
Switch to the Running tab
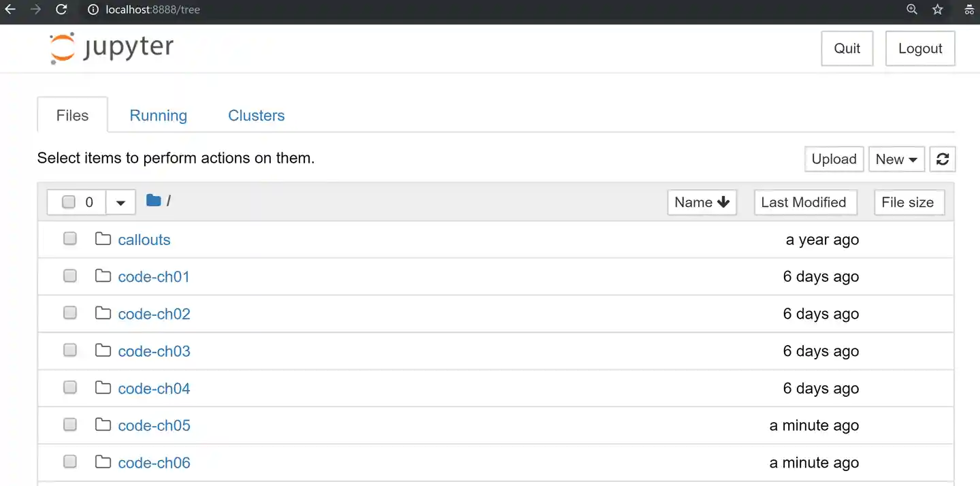(x=158, y=116)
